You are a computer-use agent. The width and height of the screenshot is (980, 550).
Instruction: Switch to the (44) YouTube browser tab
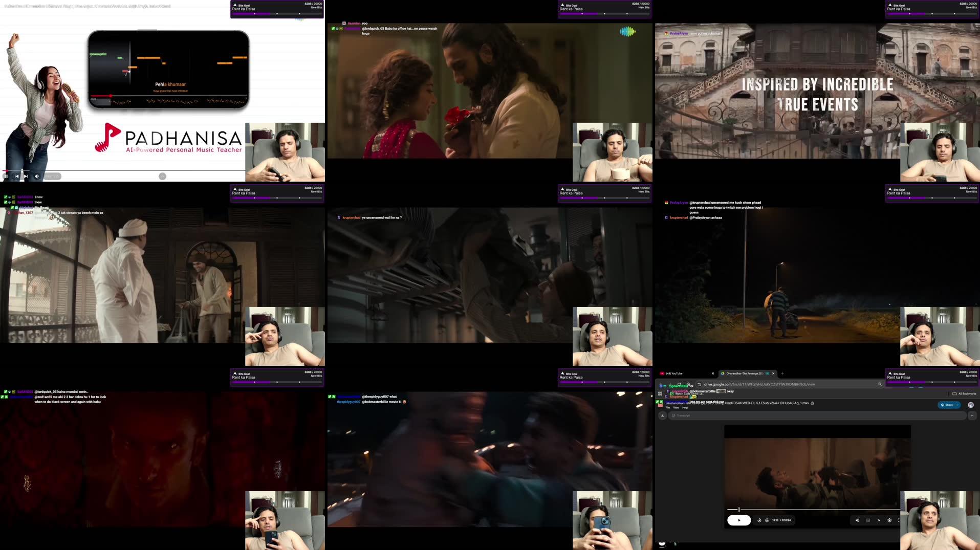coord(687,373)
